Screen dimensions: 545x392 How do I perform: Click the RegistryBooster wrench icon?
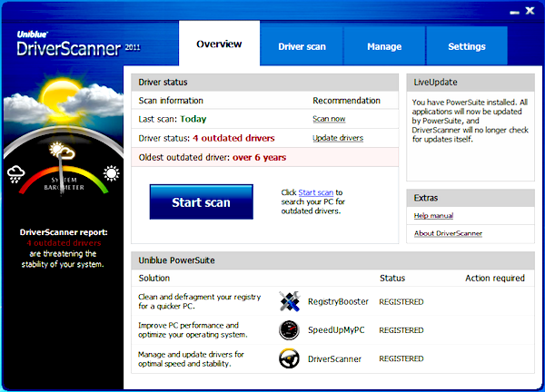pyautogui.click(x=290, y=301)
